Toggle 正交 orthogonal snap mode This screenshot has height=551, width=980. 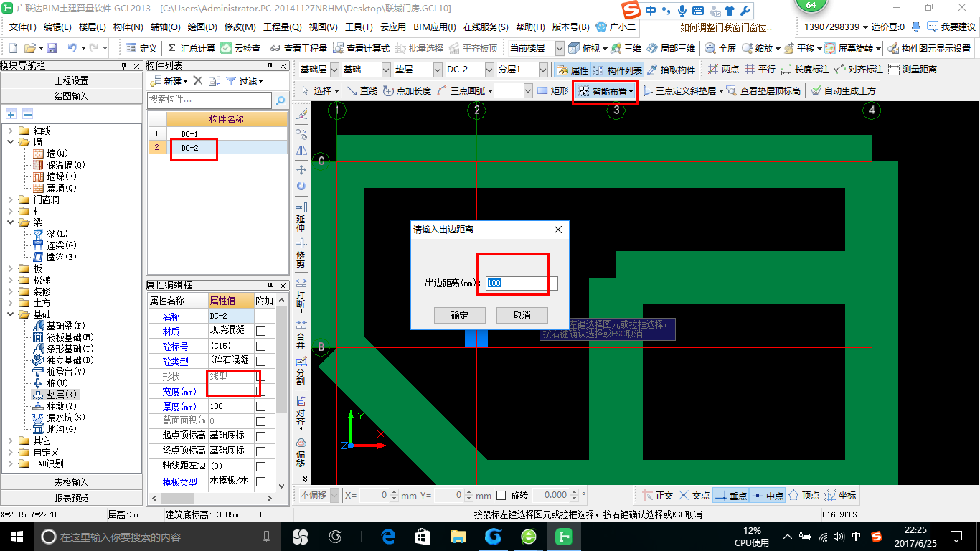[657, 495]
